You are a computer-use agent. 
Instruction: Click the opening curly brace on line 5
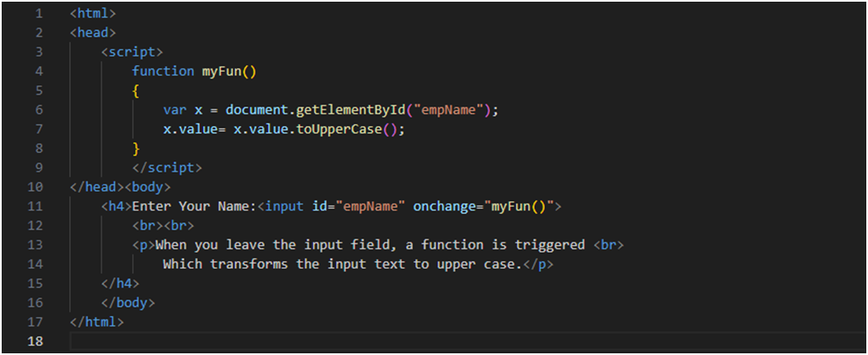135,90
